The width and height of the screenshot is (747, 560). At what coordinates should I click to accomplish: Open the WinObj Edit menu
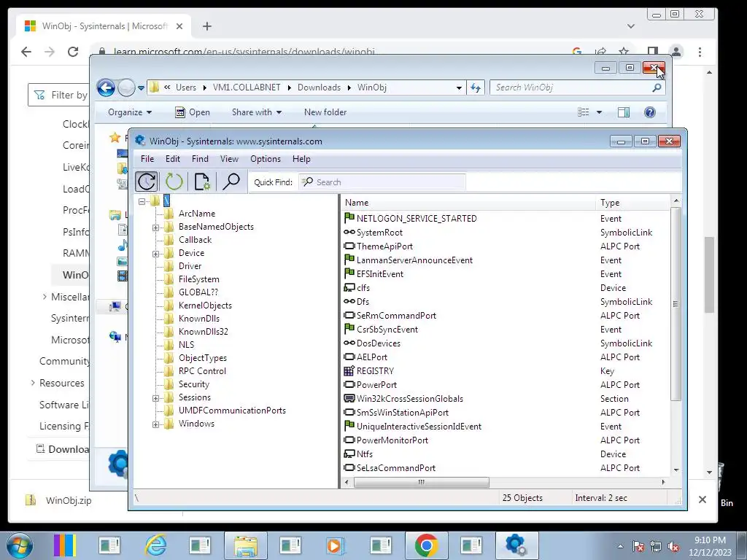[x=172, y=158]
